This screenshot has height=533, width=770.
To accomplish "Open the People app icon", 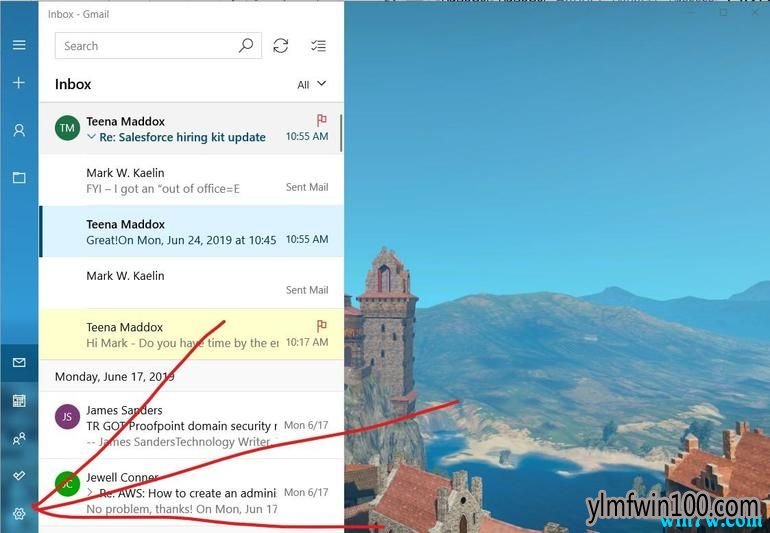I will (19, 438).
